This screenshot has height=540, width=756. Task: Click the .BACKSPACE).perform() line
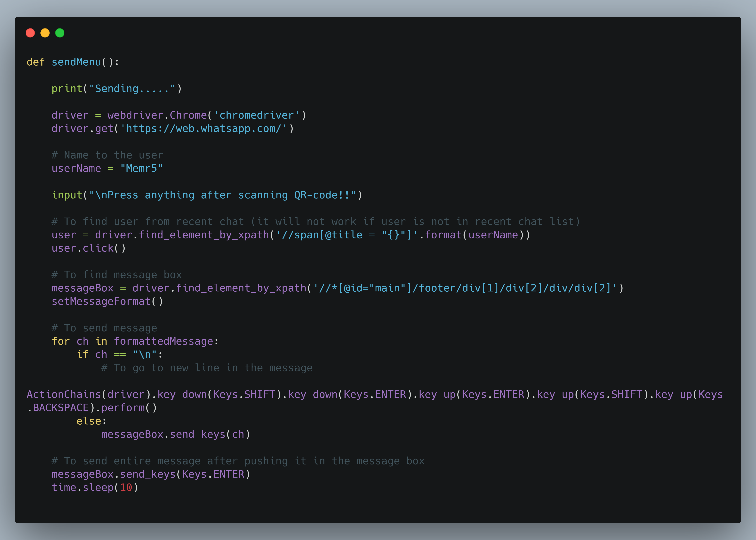tap(92, 408)
